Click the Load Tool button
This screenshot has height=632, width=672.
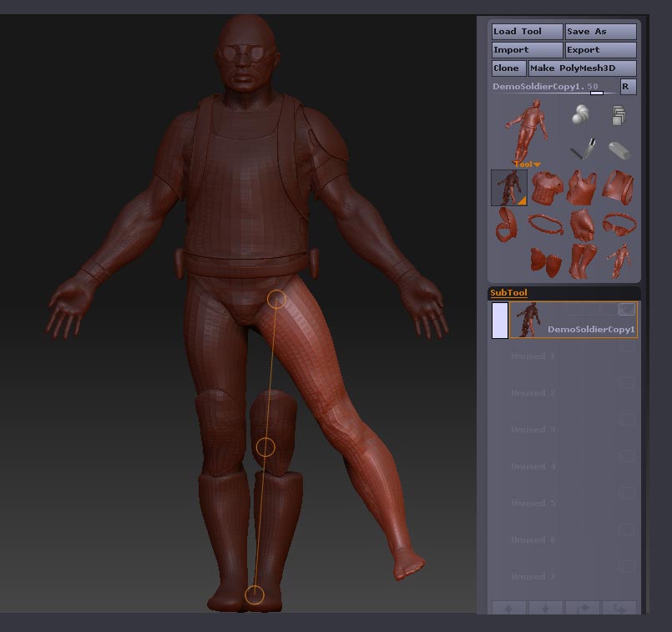[527, 32]
